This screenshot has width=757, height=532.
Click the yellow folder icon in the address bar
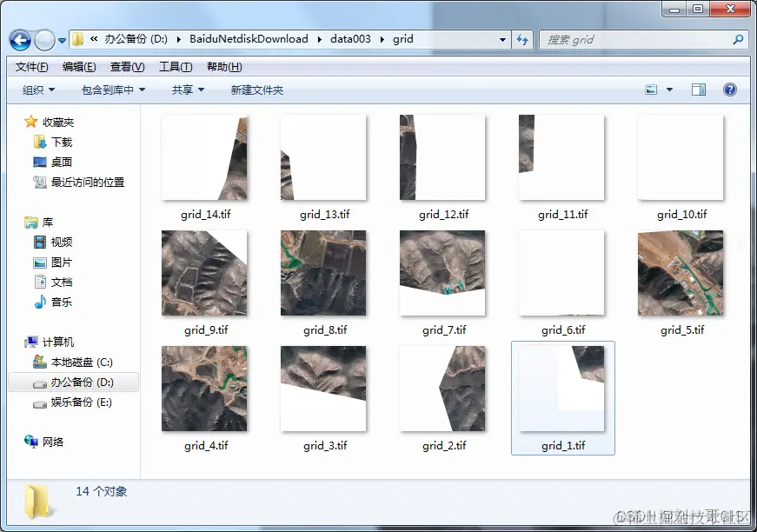point(76,39)
